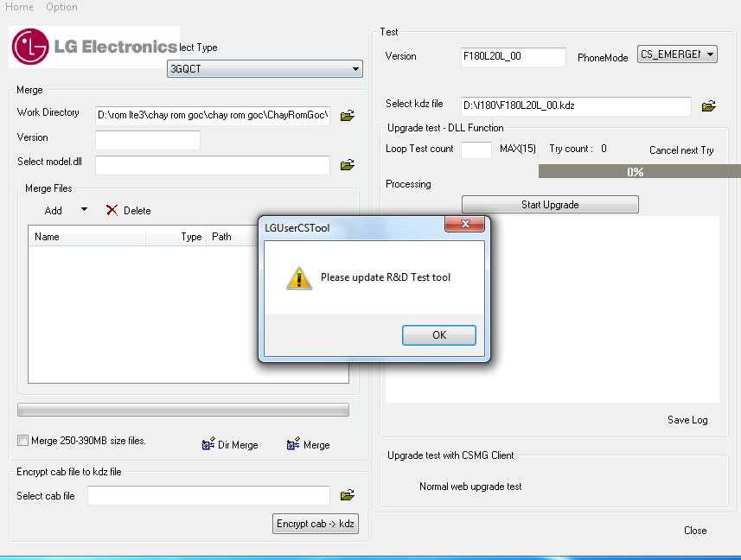
Task: Click the red X Delete icon
Action: pyautogui.click(x=112, y=210)
